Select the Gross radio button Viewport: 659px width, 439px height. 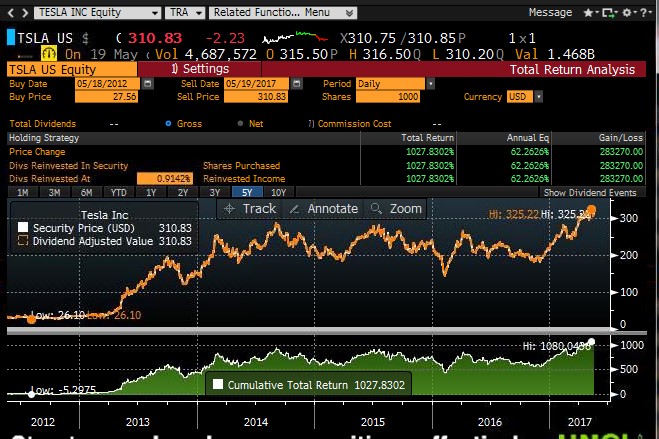click(x=167, y=123)
